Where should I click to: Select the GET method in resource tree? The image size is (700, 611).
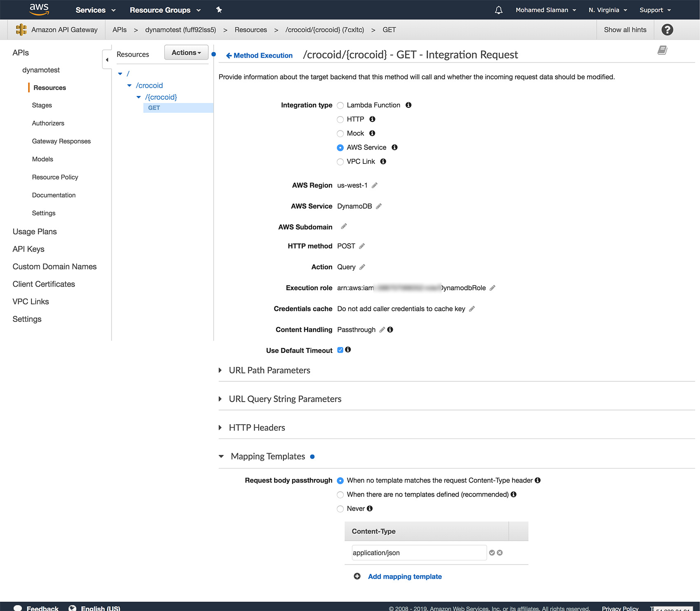[x=154, y=108]
